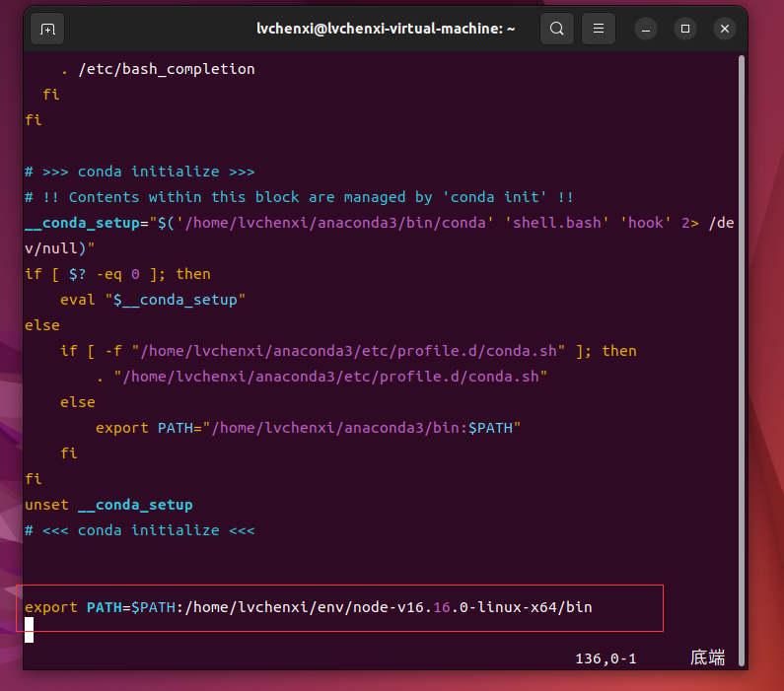The image size is (784, 691).
Task: Click the node-v16.16.0 export PATH line
Action: tap(308, 607)
